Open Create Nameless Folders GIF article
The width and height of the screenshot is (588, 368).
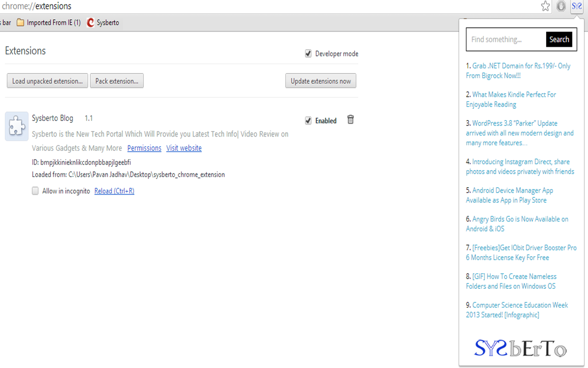coord(511,281)
